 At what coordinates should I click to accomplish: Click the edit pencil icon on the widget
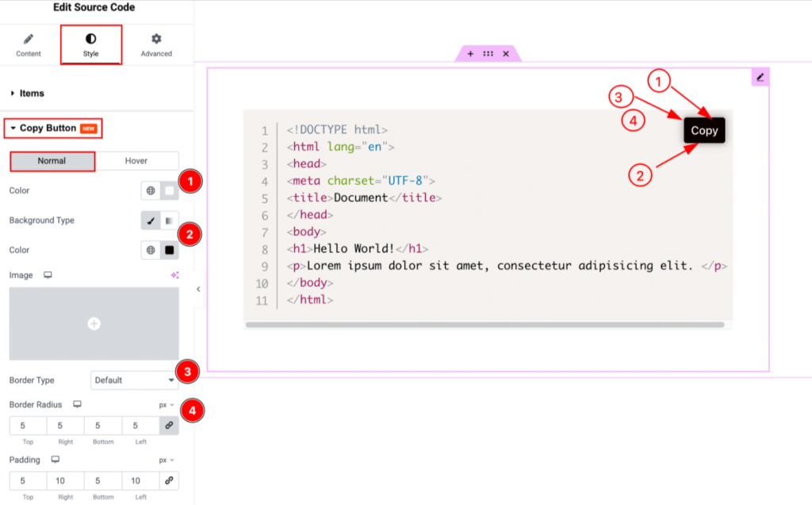(x=760, y=76)
